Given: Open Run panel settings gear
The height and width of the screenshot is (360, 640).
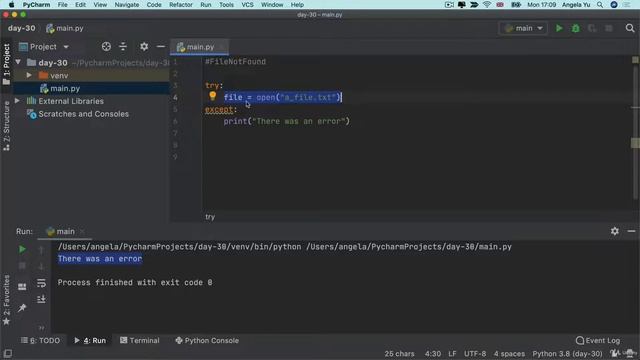Looking at the screenshot, I should 615,231.
